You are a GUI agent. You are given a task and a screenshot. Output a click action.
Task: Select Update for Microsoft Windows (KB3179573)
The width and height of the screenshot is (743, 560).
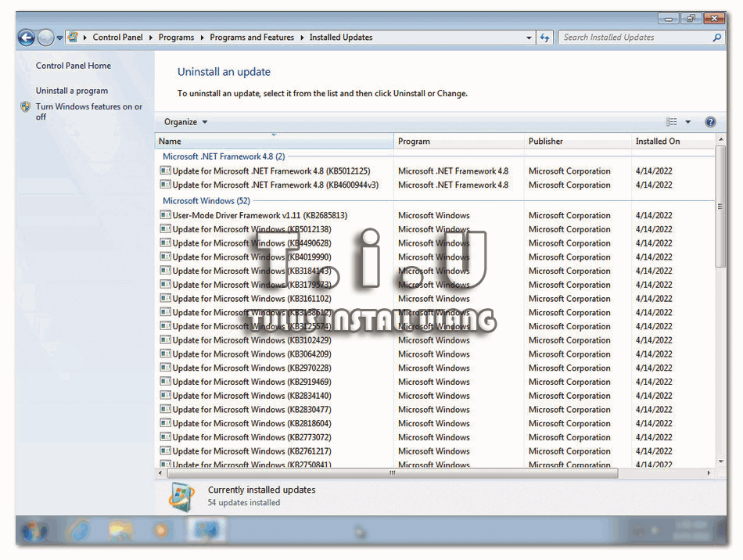coord(252,285)
